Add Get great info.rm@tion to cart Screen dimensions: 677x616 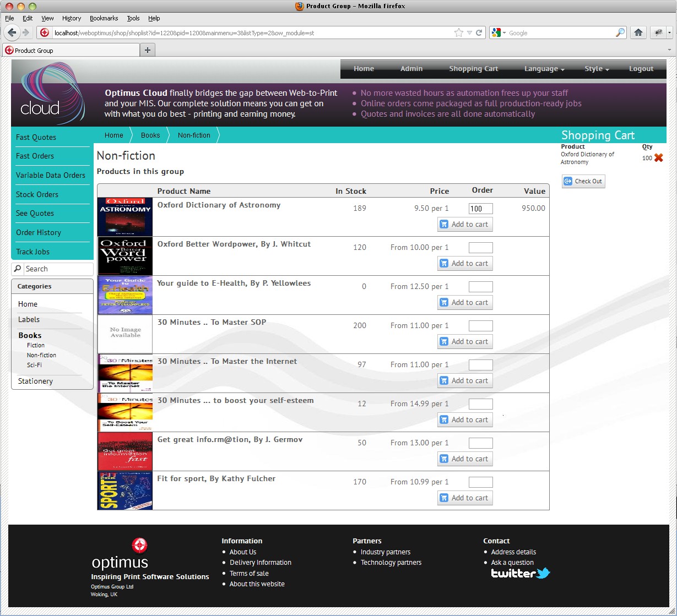(x=465, y=459)
